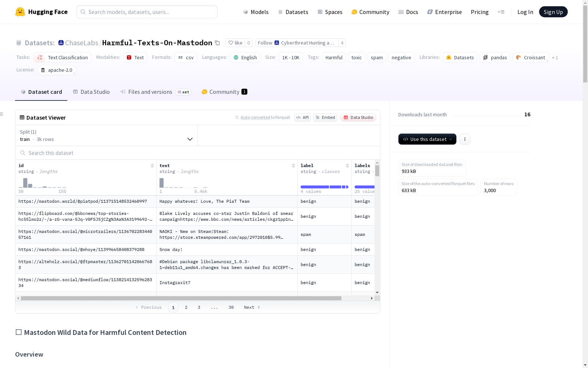
Task: Go to Datasets in the top navigation
Action: pyautogui.click(x=293, y=12)
